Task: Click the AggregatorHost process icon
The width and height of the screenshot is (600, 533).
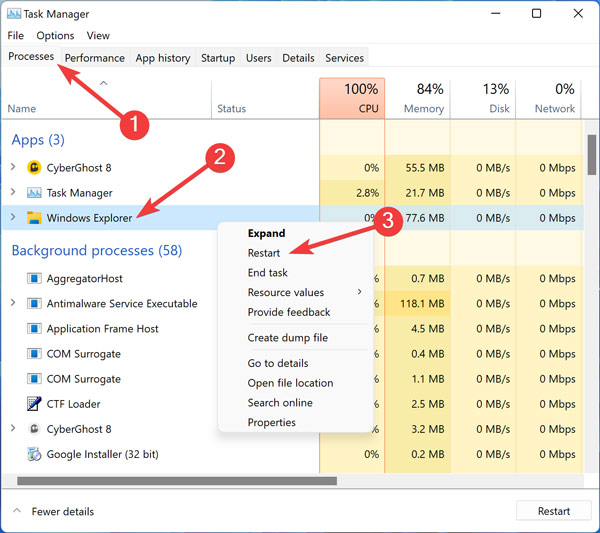Action: tap(34, 278)
